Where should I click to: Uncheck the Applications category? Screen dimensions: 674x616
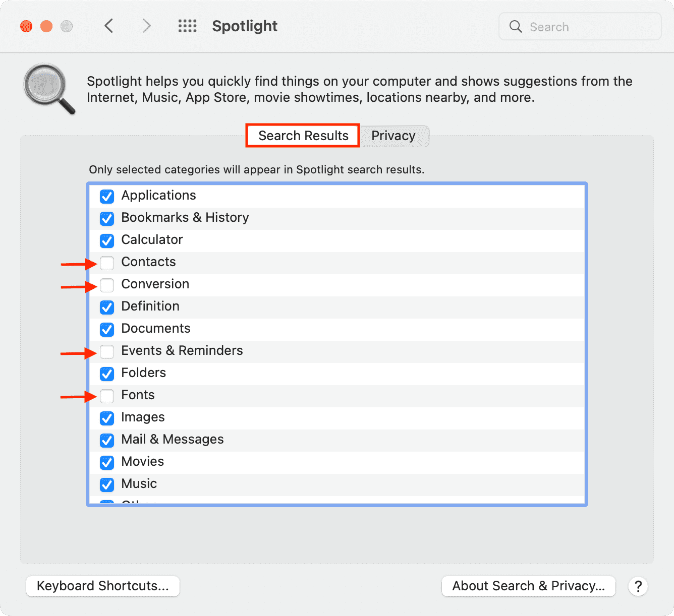tap(107, 196)
